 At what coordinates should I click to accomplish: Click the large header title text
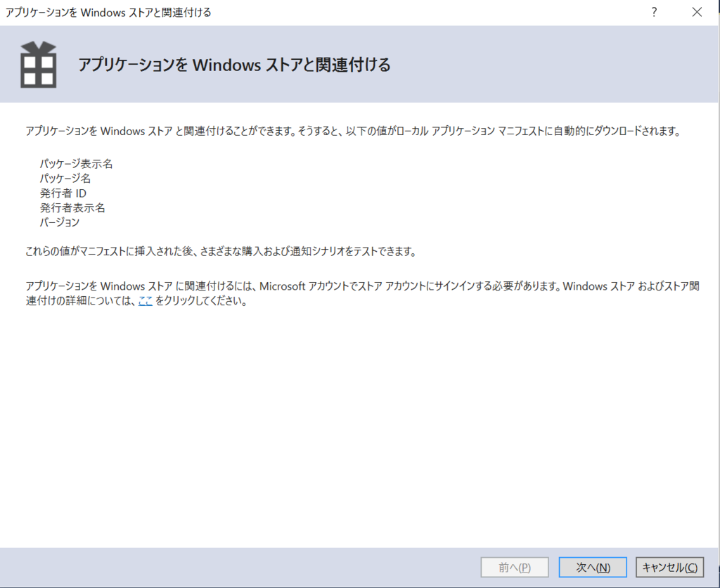pyautogui.click(x=234, y=65)
